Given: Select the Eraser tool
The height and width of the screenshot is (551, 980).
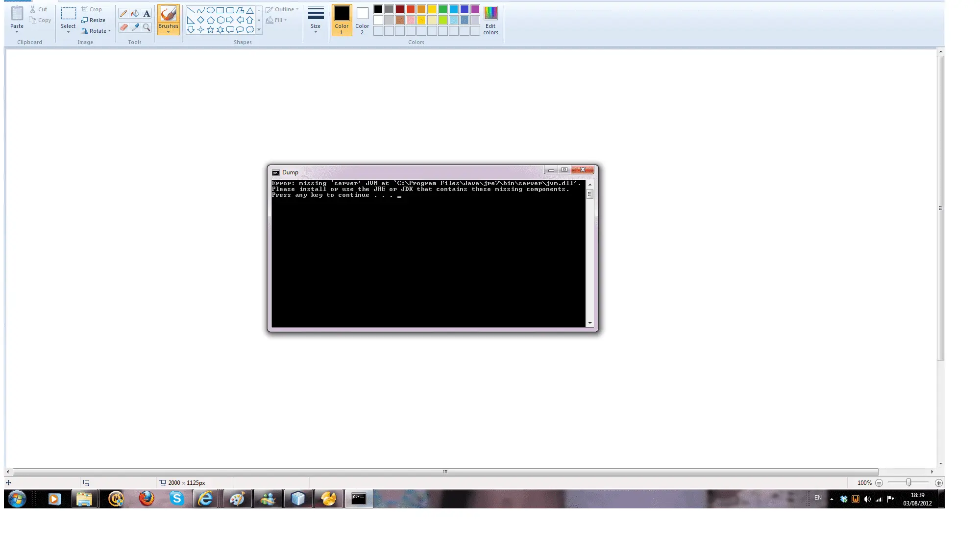Looking at the screenshot, I should point(123,27).
